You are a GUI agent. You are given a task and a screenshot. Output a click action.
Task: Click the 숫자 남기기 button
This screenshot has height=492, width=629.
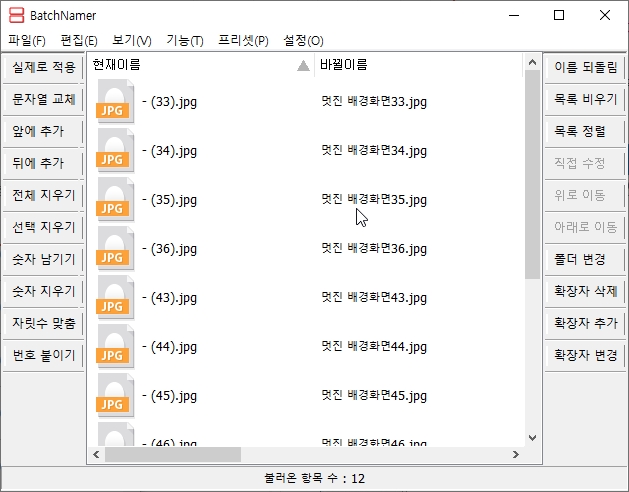click(x=43, y=259)
